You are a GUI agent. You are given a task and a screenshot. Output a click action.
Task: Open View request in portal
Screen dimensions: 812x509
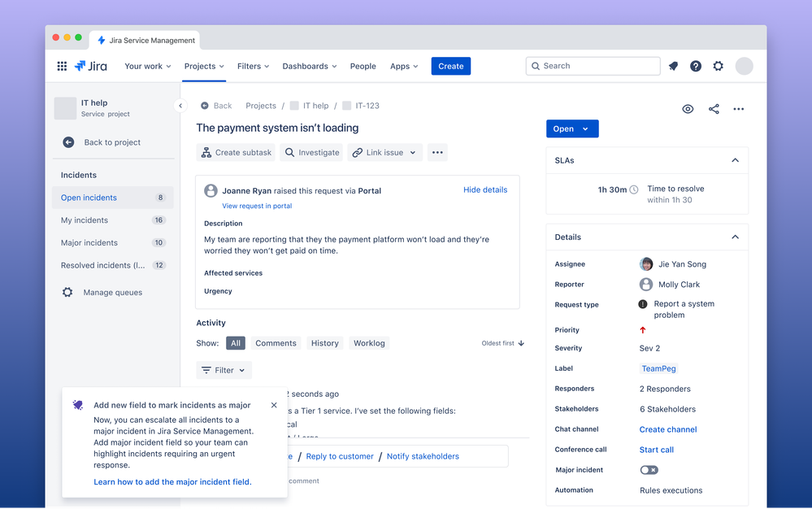[257, 206]
